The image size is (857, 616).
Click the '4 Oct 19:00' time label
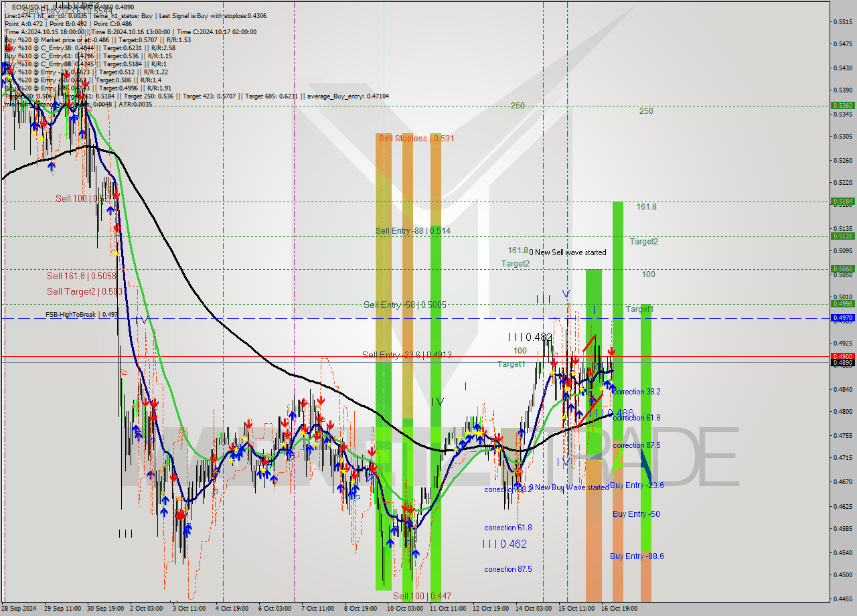pos(232,609)
